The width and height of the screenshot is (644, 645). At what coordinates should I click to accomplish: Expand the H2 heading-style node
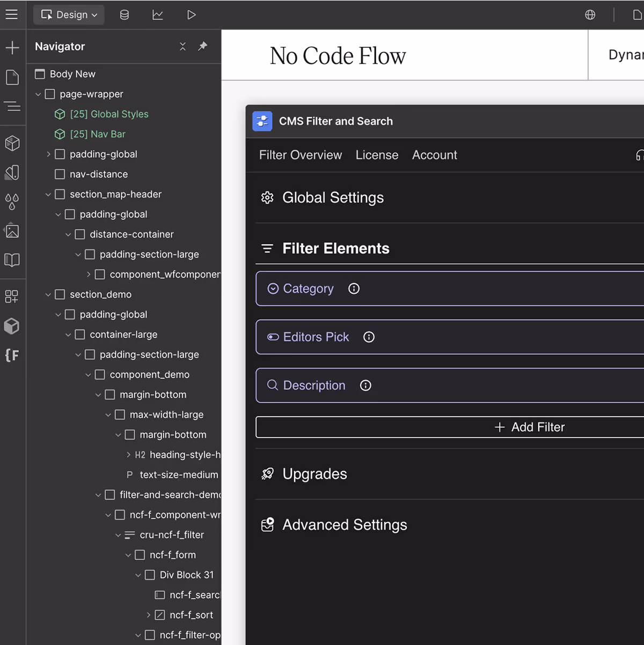[128, 455]
